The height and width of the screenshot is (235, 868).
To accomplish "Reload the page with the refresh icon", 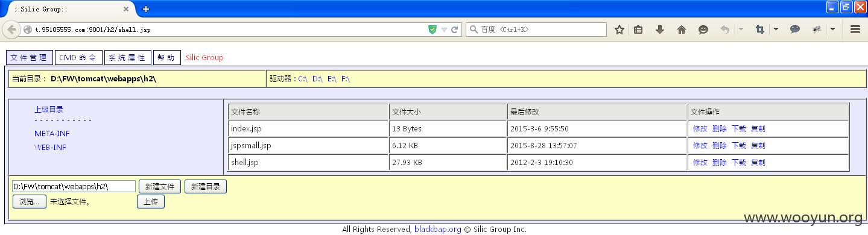I will (x=454, y=30).
